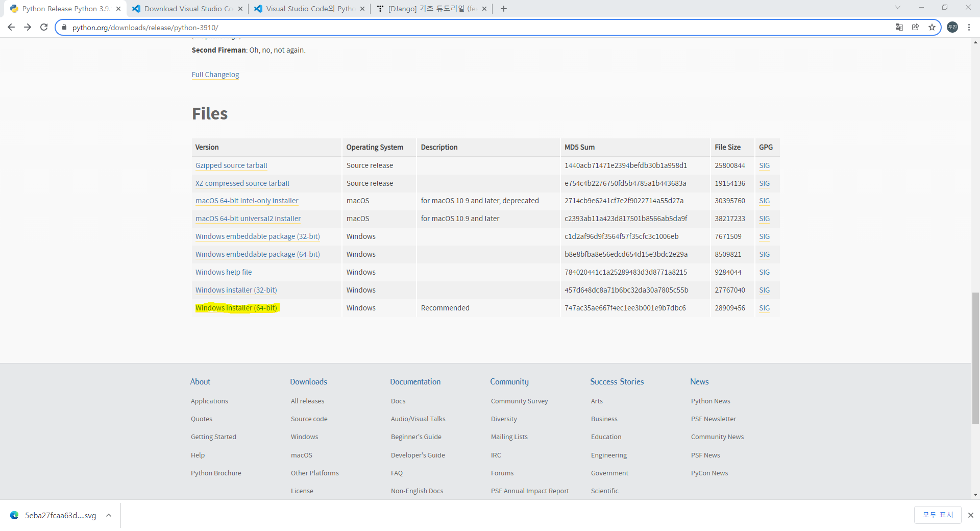This screenshot has height=531, width=980.
Task: Download Windows installer (32-bit)
Action: tap(236, 290)
